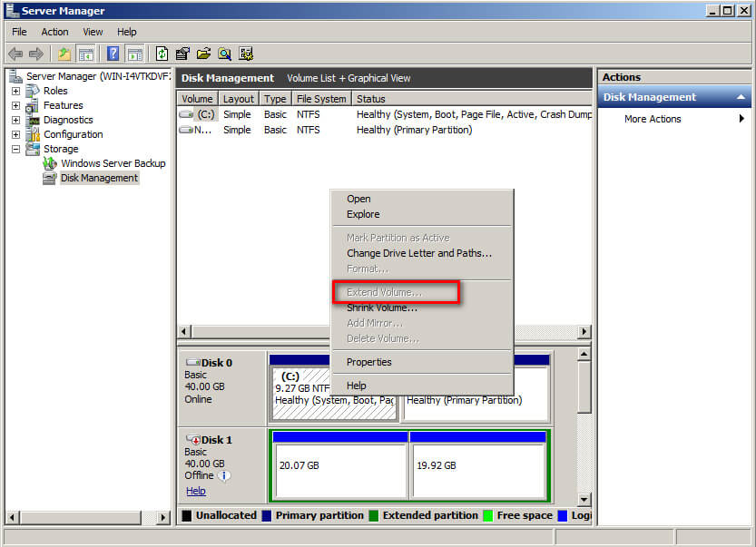Select Extend Volume in context menu

coord(422,292)
